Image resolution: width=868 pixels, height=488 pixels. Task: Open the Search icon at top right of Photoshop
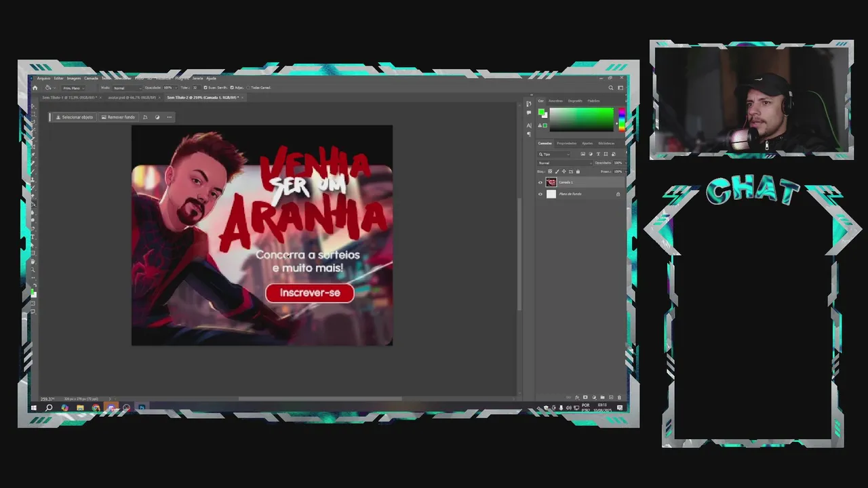pyautogui.click(x=610, y=87)
